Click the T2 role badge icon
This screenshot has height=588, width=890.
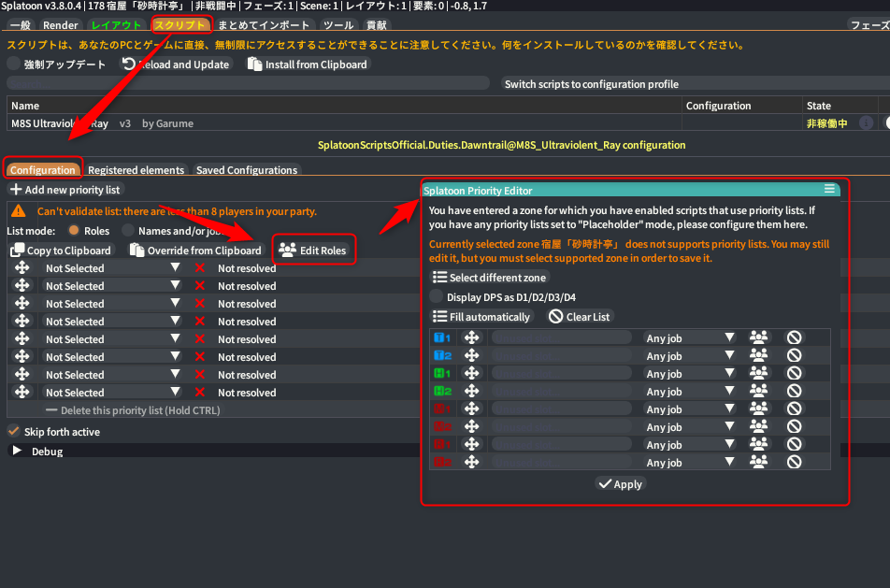[x=442, y=355]
